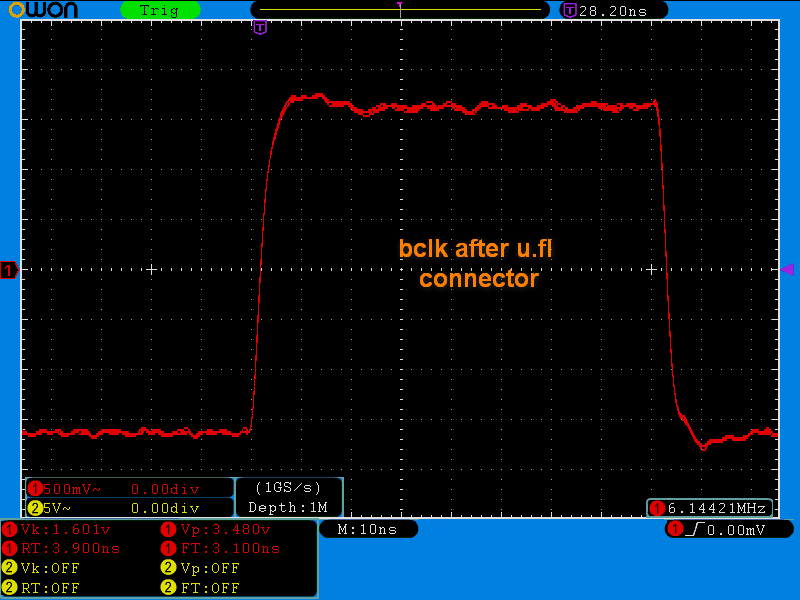The width and height of the screenshot is (800, 600).
Task: Click the green Trig status indicator
Action: tap(160, 10)
